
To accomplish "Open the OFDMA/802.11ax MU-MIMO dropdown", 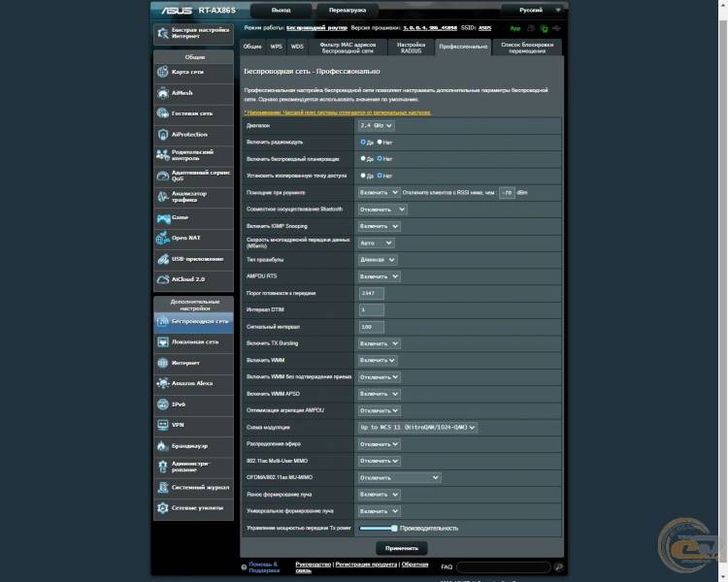I will click(x=399, y=477).
